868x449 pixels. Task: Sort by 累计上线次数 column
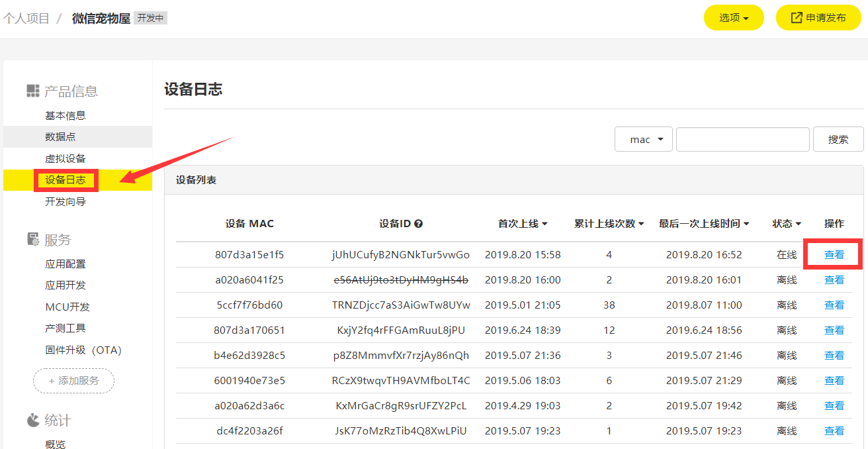(609, 224)
